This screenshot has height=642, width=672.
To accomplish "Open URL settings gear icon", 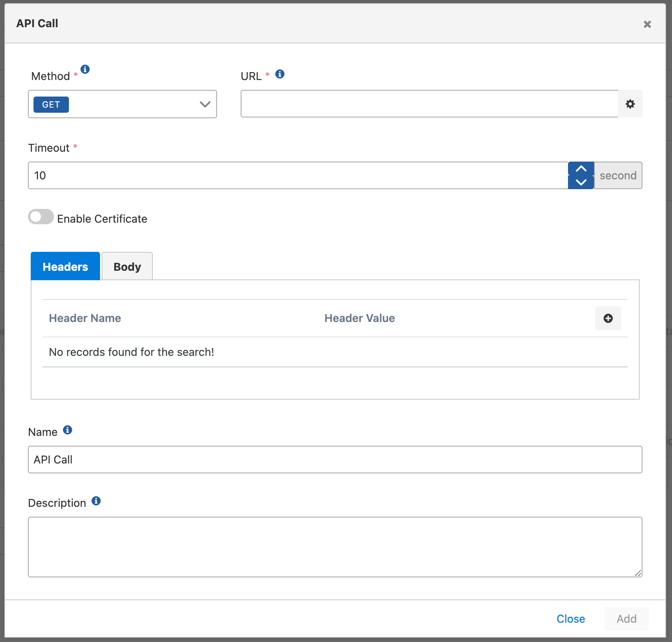I will pos(630,104).
